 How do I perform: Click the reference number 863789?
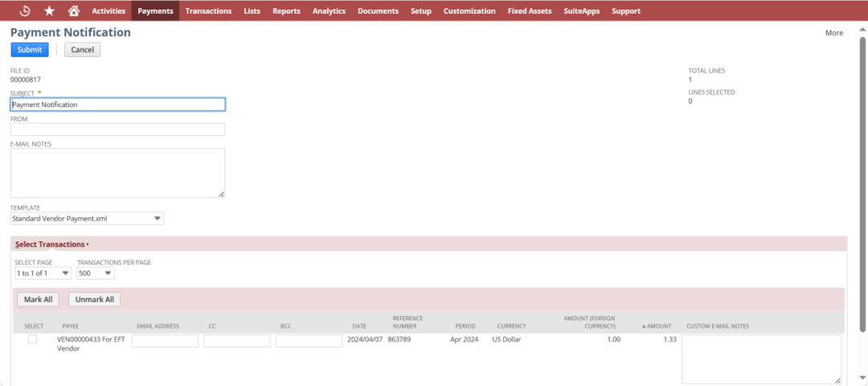click(x=399, y=339)
